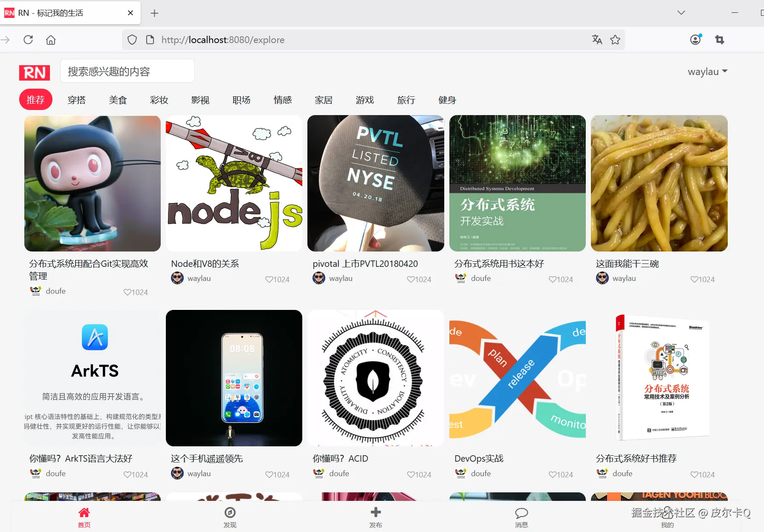The width and height of the screenshot is (764, 532).
Task: Toggle heart on DevOps实战 post
Action: point(553,474)
